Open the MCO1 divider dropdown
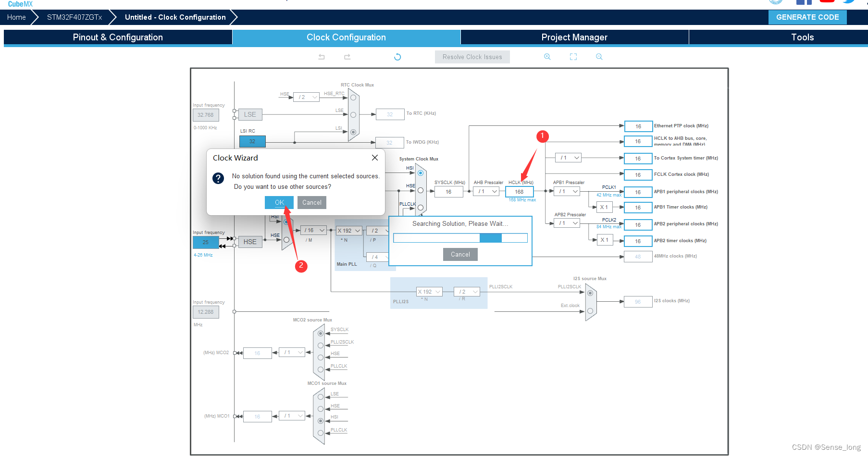The height and width of the screenshot is (456, 868). click(x=292, y=416)
